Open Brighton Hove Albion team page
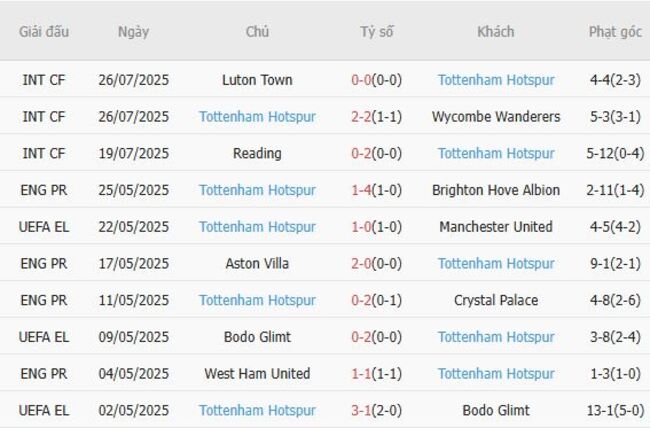The image size is (650, 428). coord(496,190)
